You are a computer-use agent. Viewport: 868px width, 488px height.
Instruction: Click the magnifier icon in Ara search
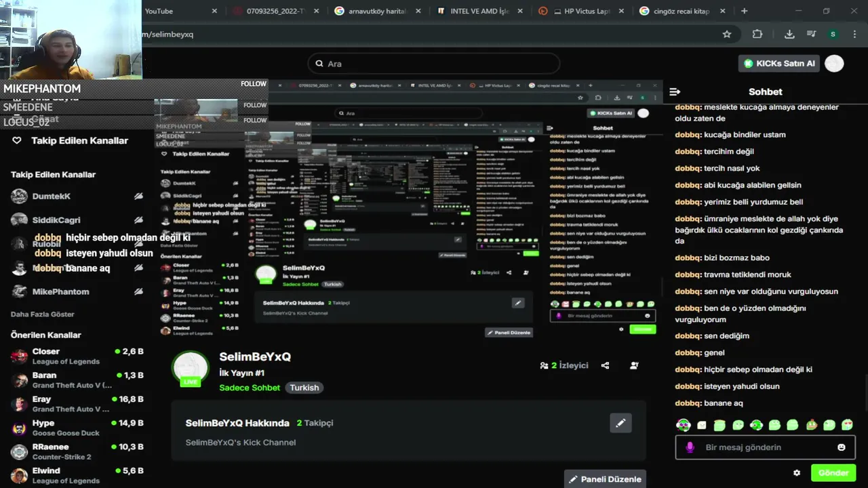[x=319, y=64]
